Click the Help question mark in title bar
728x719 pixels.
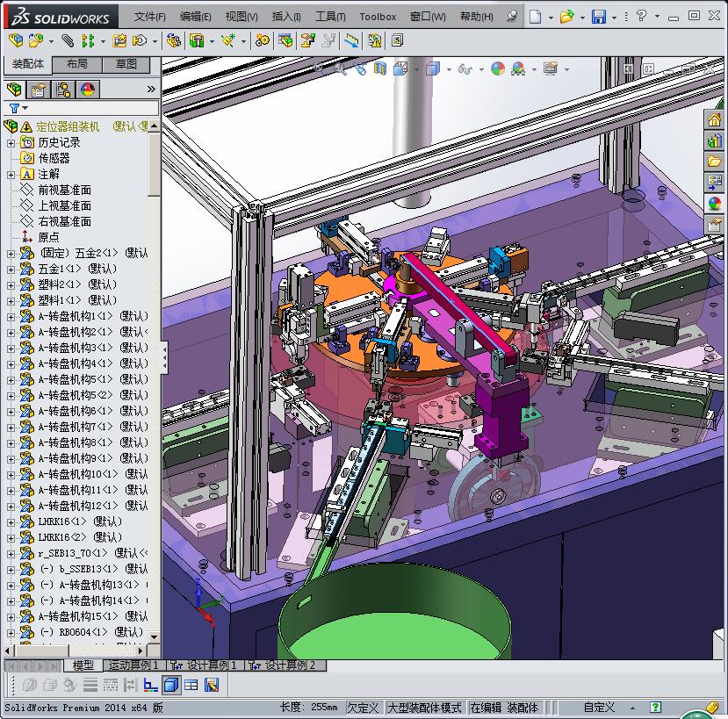(641, 16)
